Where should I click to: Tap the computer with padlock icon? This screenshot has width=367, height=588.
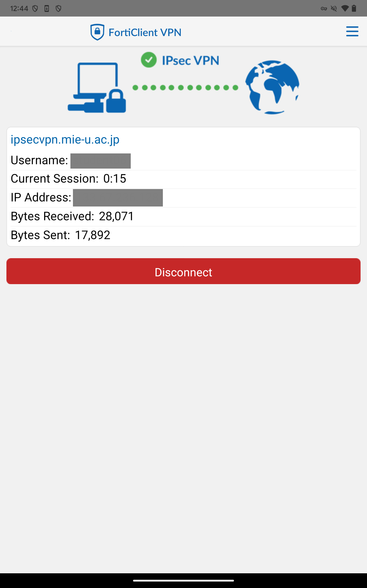[x=97, y=88]
